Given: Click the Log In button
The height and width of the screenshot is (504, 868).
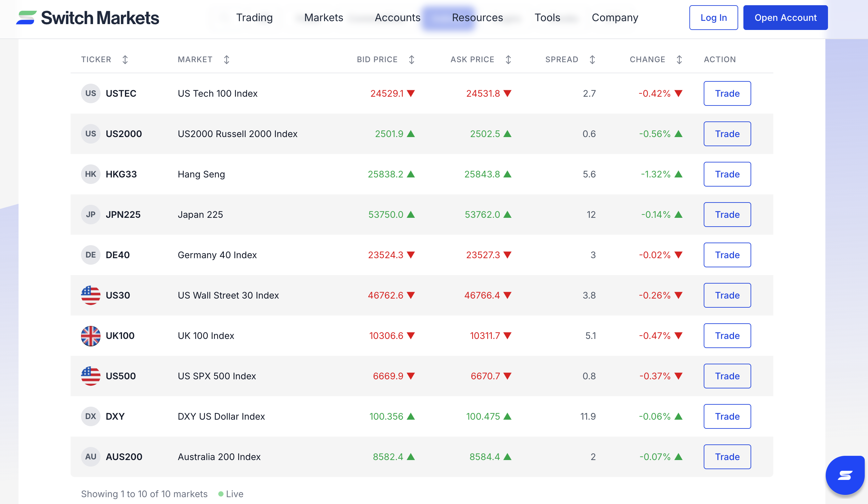Looking at the screenshot, I should pyautogui.click(x=713, y=18).
